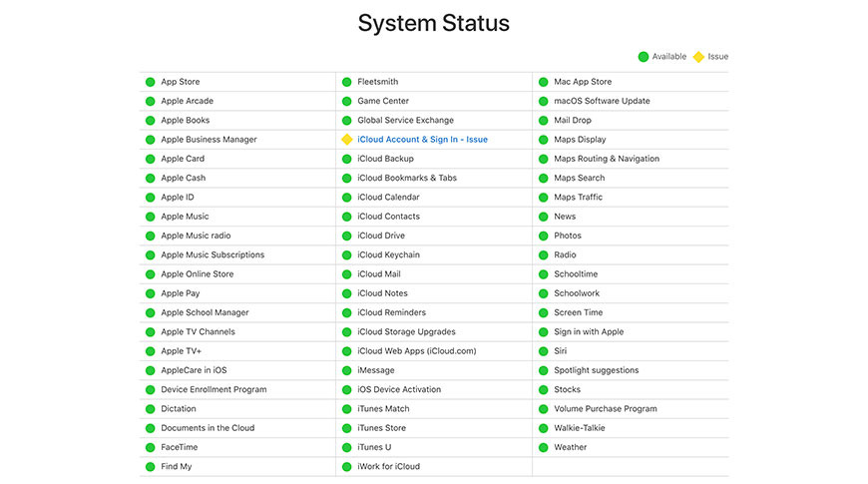868x484 pixels.
Task: Click the green dot next to Find My
Action: tap(150, 467)
